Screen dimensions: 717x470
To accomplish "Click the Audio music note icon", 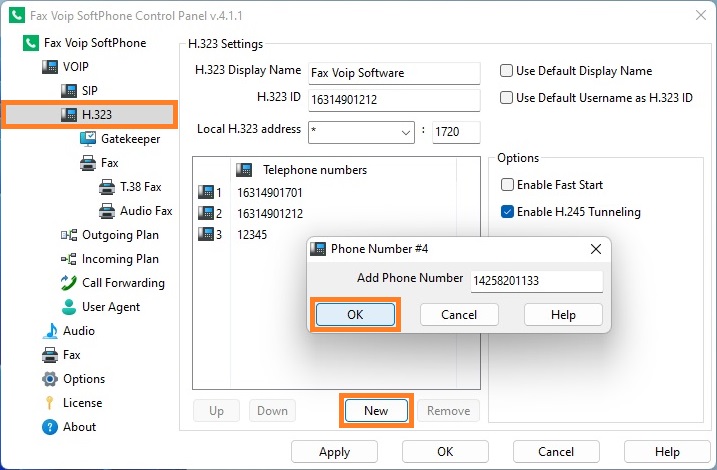I will [50, 331].
